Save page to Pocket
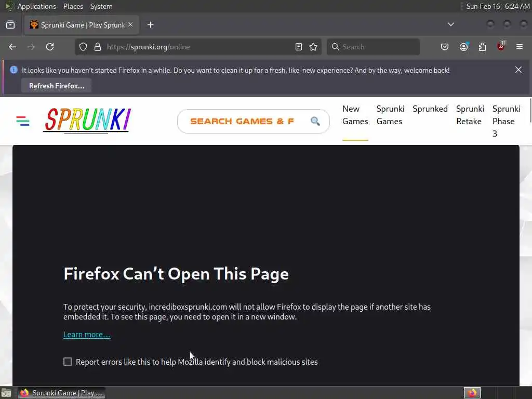Image resolution: width=532 pixels, height=399 pixels. 445,47
